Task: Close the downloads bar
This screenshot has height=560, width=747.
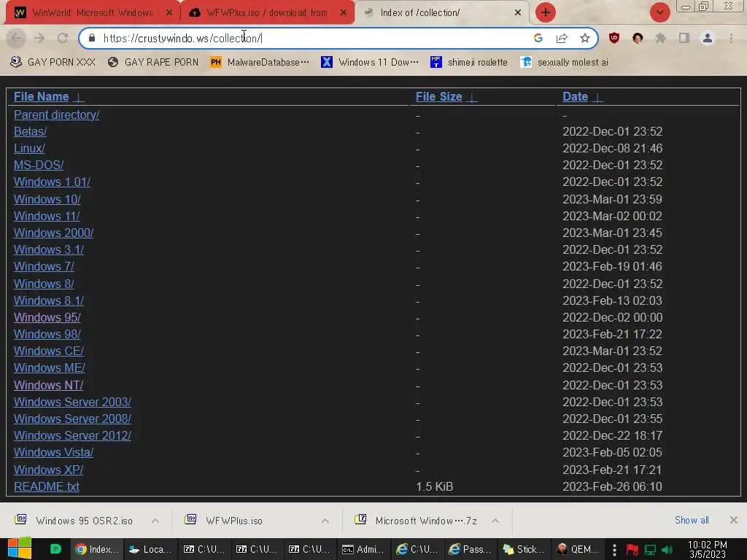Action: 734,520
